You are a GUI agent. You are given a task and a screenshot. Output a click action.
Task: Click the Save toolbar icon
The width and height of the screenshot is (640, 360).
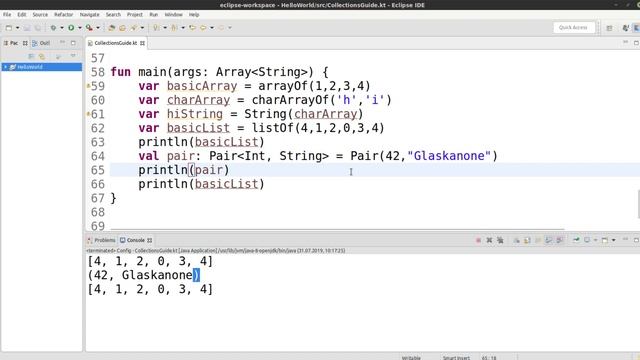pyautogui.click(x=27, y=28)
